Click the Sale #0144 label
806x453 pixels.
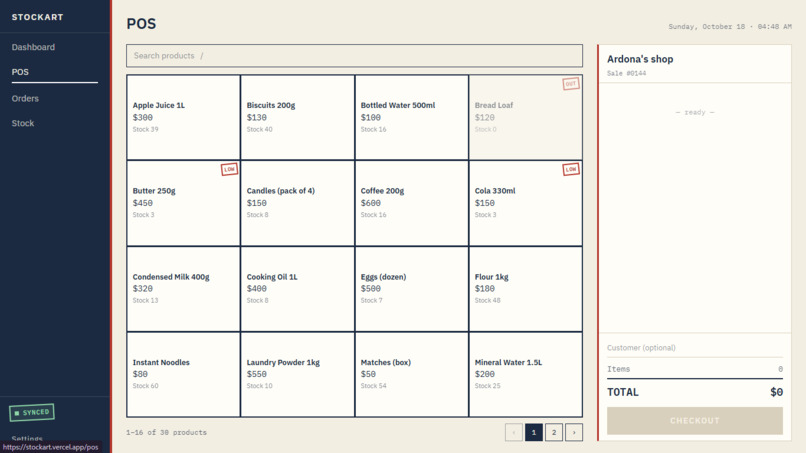pos(626,74)
